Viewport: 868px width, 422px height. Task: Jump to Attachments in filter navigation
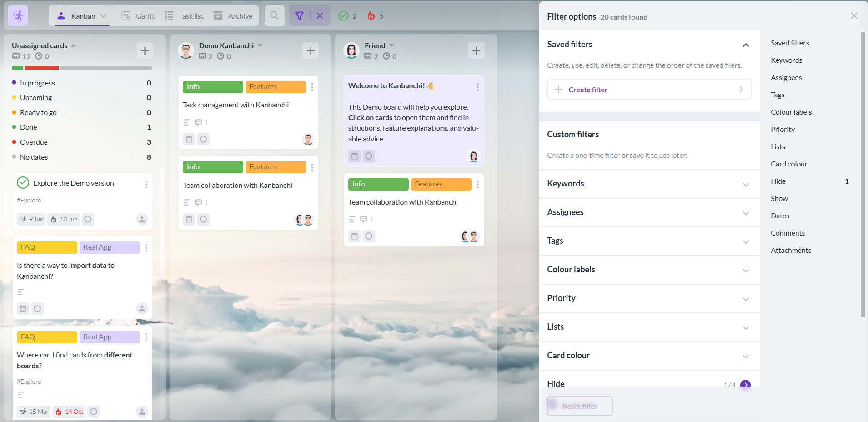point(791,251)
